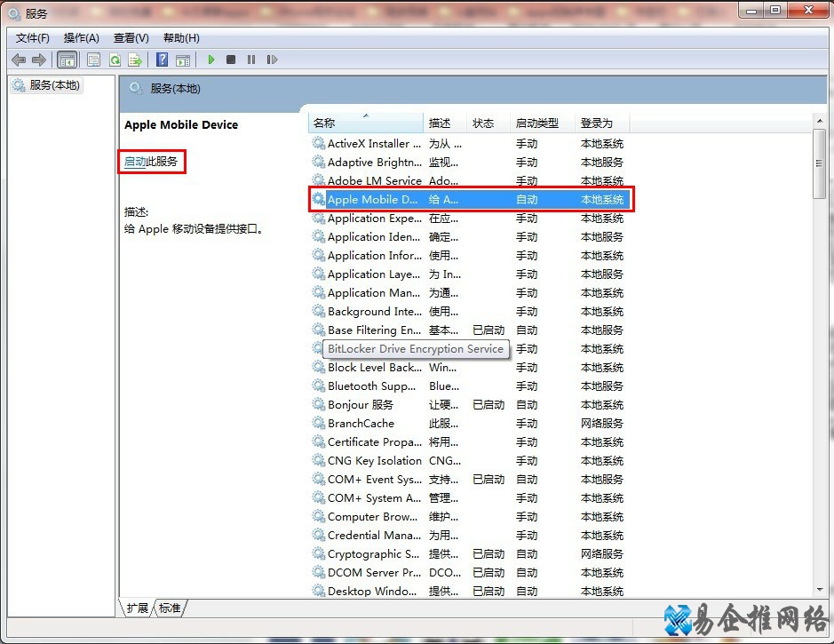
Task: Switch to the 标准 tab
Action: [170, 608]
